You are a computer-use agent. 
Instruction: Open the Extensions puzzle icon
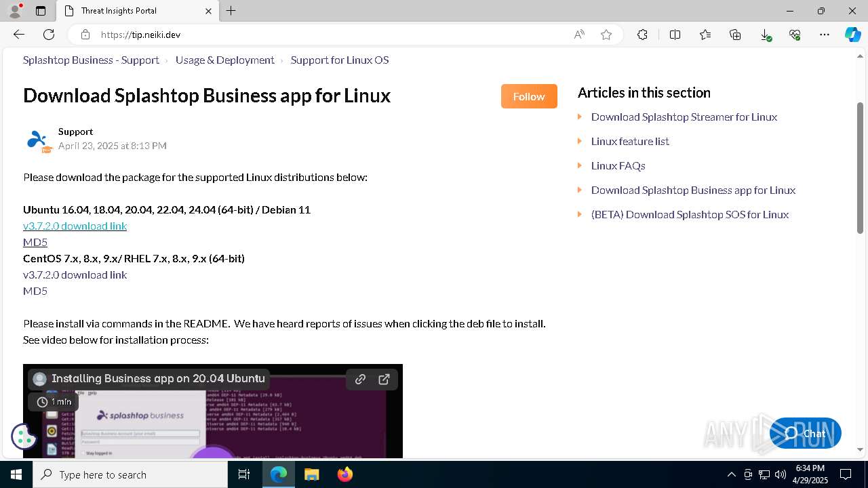[642, 35]
